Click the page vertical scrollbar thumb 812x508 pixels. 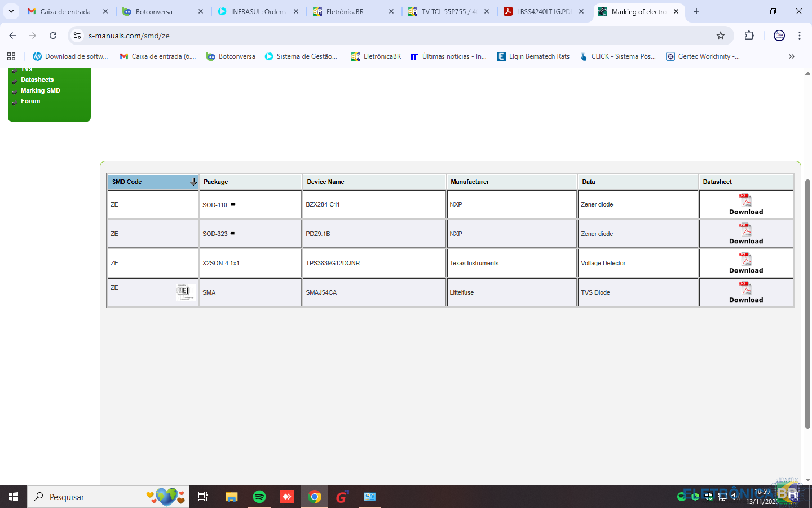pyautogui.click(x=807, y=305)
